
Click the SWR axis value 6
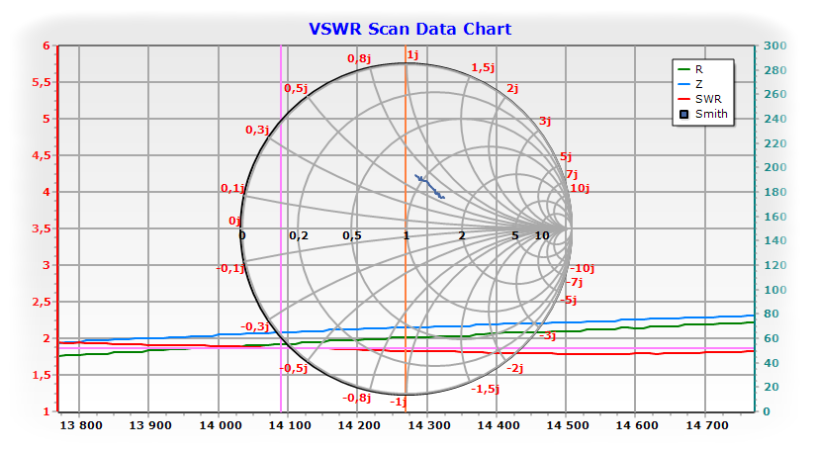coord(46,46)
